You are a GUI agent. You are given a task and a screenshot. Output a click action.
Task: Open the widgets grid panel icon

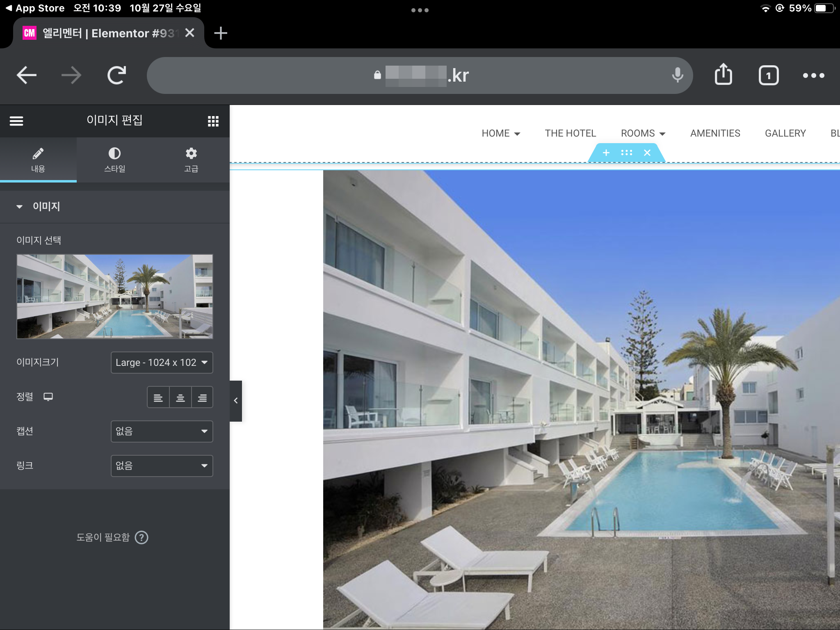pos(213,121)
